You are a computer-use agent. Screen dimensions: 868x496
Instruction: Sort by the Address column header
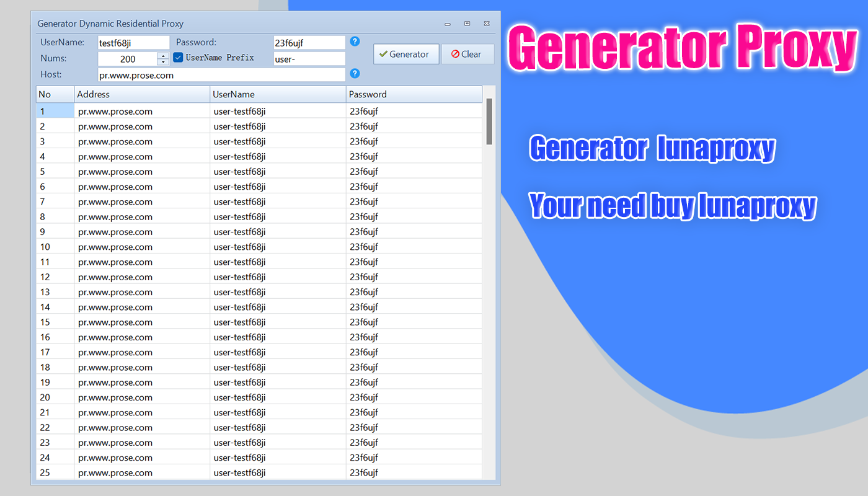coord(142,94)
